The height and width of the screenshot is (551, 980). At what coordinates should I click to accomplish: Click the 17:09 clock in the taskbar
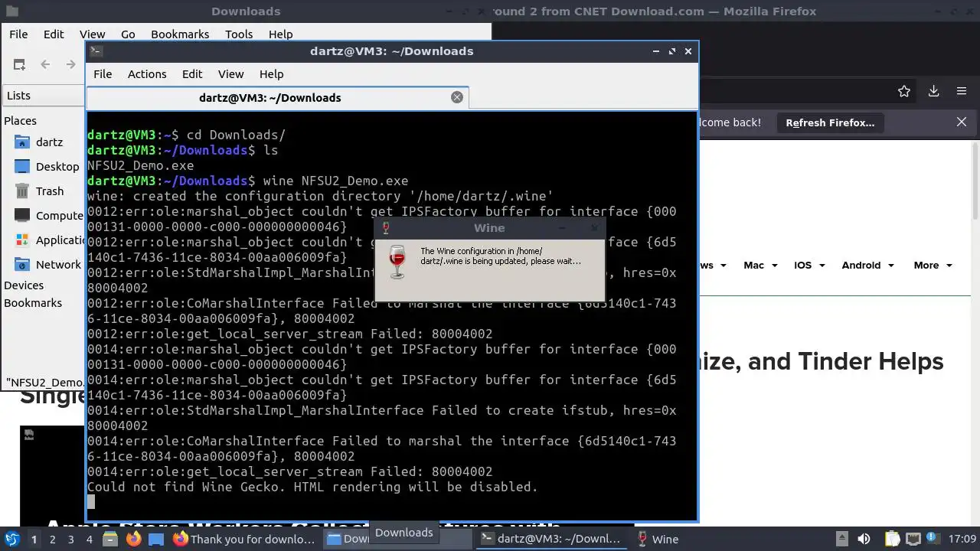click(962, 540)
